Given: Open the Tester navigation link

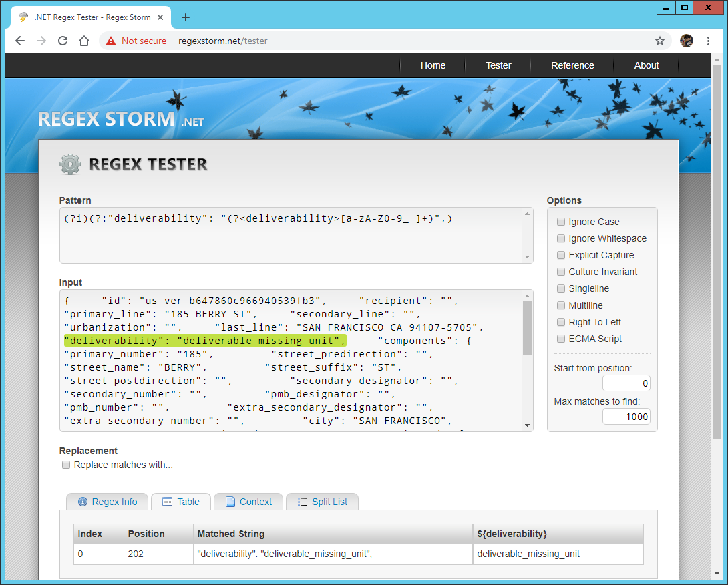Looking at the screenshot, I should [x=498, y=65].
